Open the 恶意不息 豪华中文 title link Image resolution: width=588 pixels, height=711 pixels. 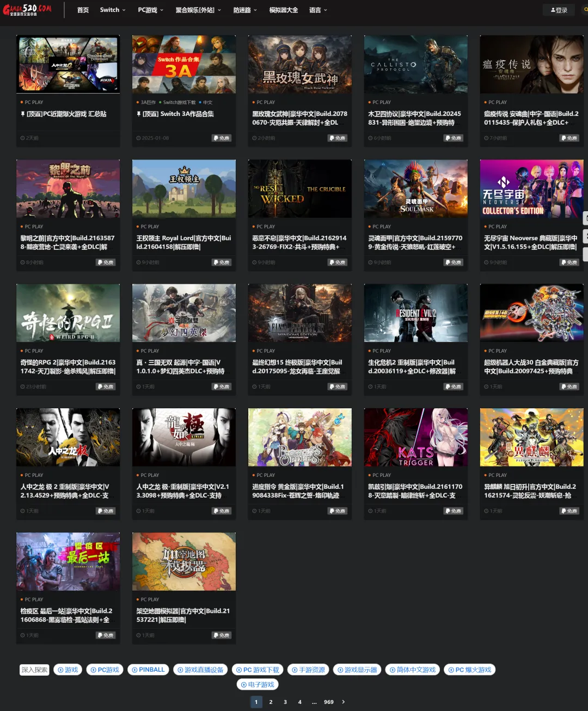click(x=300, y=242)
